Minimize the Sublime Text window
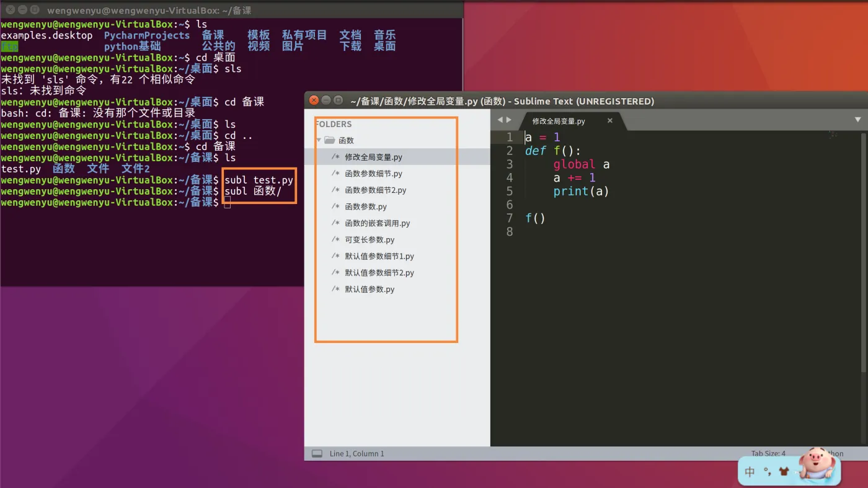The height and width of the screenshot is (488, 868). pyautogui.click(x=326, y=100)
